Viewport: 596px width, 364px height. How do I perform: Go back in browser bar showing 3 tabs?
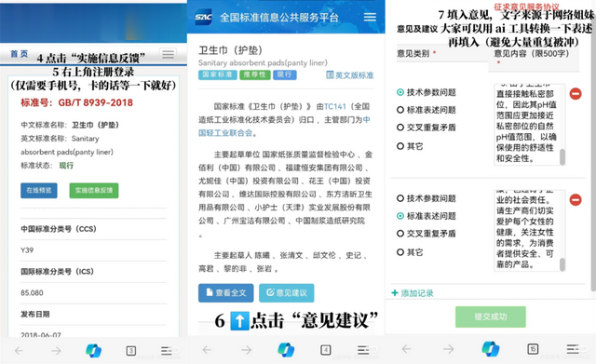coord(19,350)
